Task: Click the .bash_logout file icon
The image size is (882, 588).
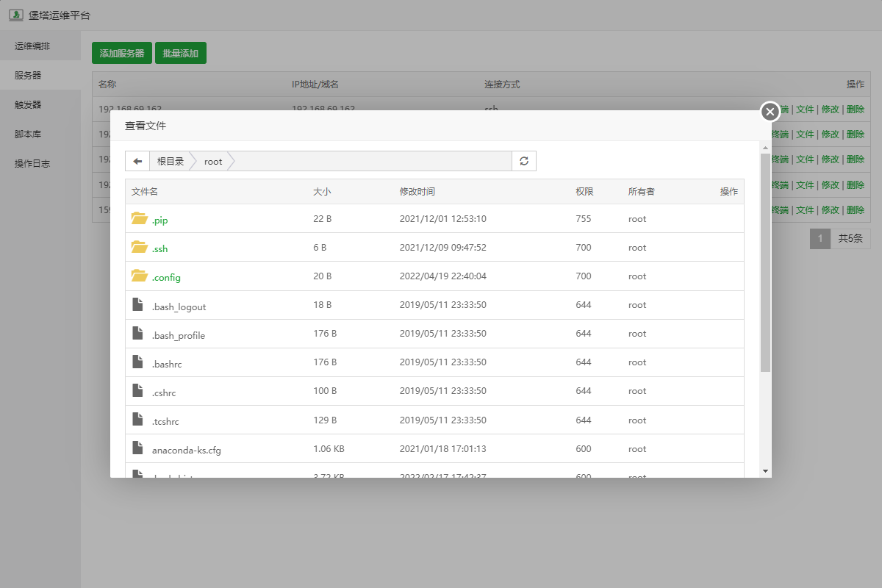Action: click(x=137, y=305)
